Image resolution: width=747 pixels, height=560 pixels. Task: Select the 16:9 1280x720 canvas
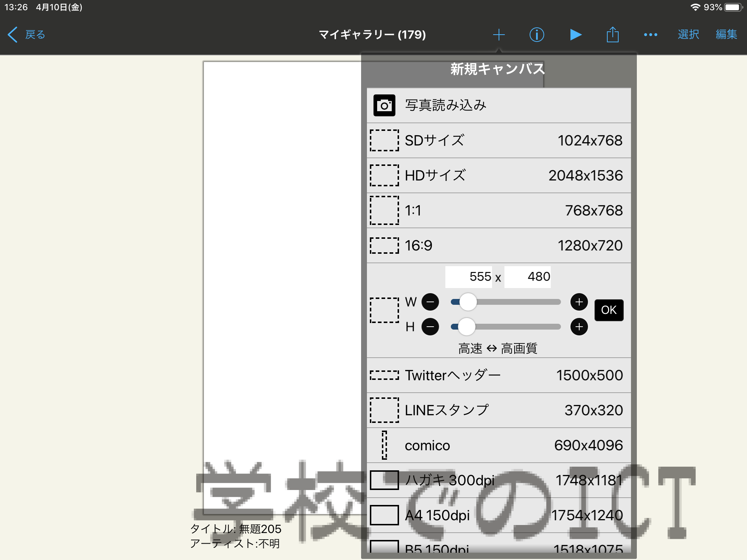[x=499, y=245]
